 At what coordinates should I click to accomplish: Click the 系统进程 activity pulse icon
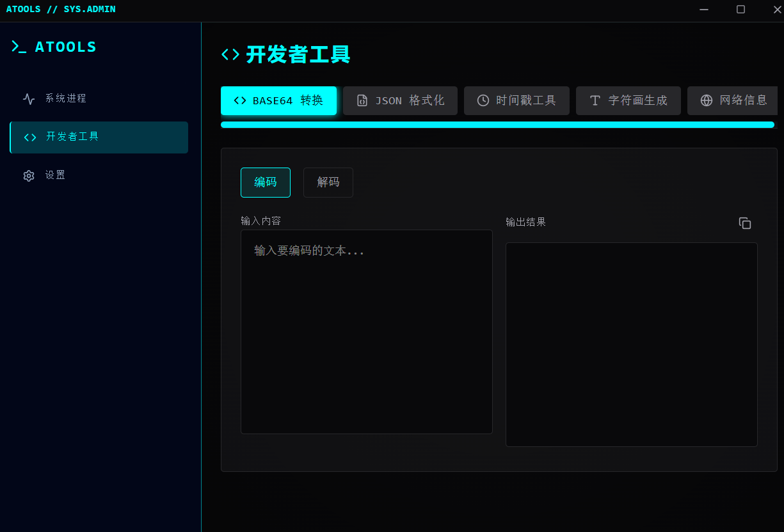(29, 98)
